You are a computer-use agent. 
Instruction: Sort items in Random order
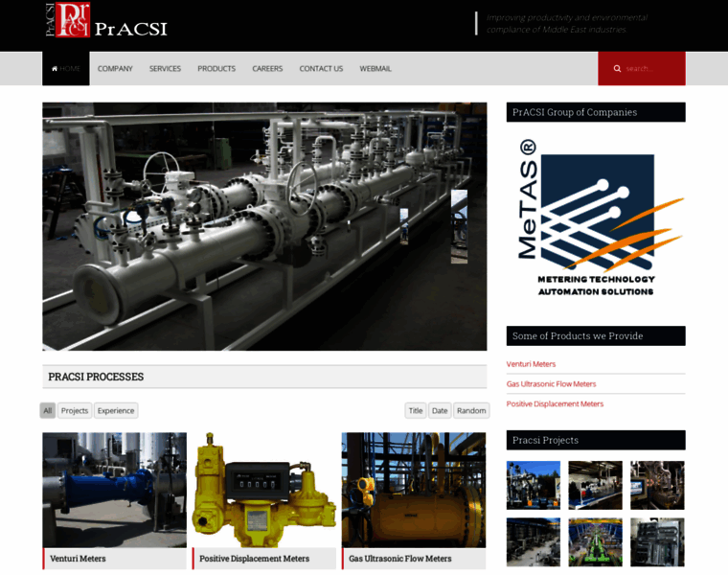(471, 410)
